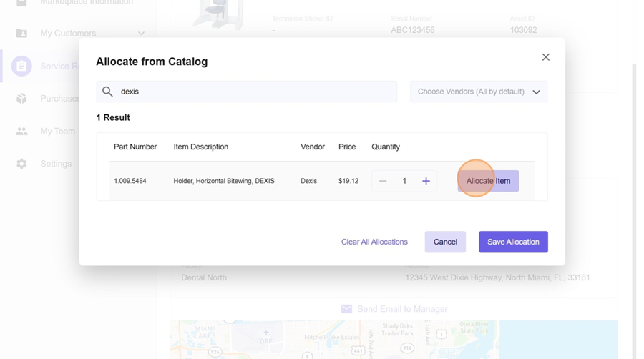Click the Send Email to Manager envelope icon
The image size is (644, 359).
pos(346,309)
